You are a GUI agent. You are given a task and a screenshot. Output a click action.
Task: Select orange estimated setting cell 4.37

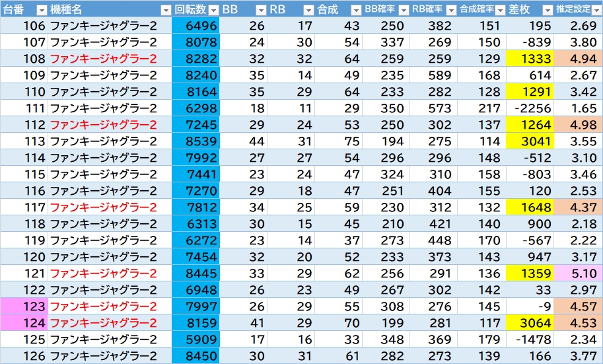579,207
